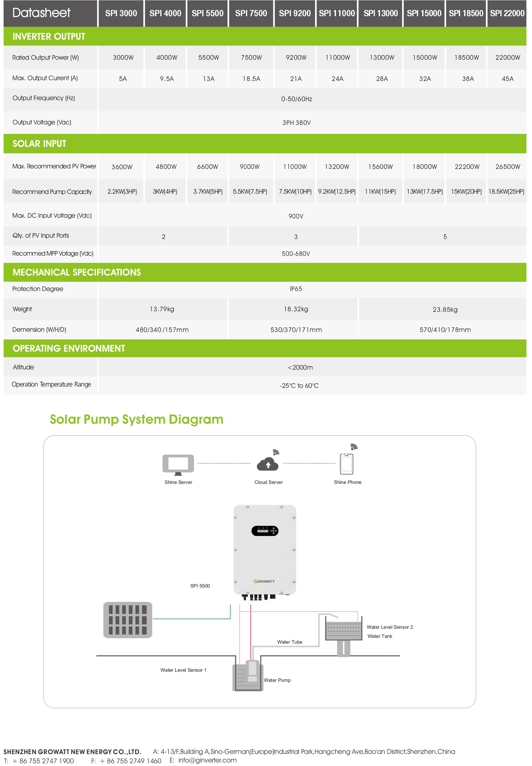Click the SPI 4000 column header
This screenshot has width=532, height=766.
click(165, 13)
